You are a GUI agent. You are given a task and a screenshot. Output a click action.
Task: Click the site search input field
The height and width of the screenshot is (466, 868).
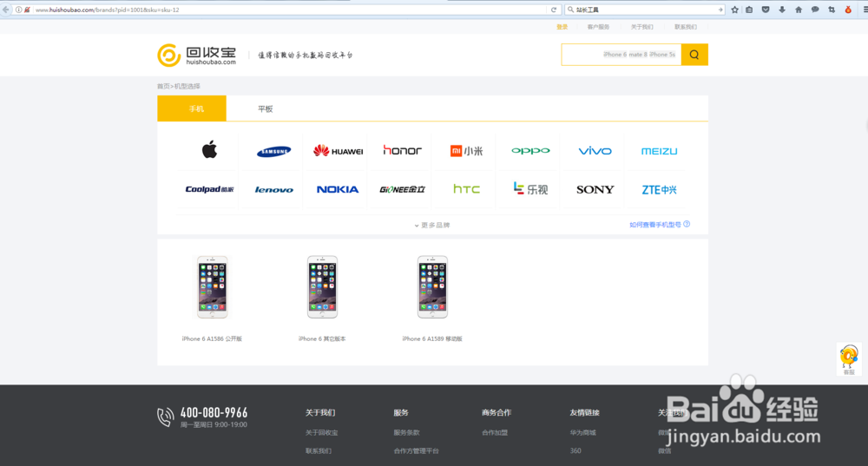point(621,55)
